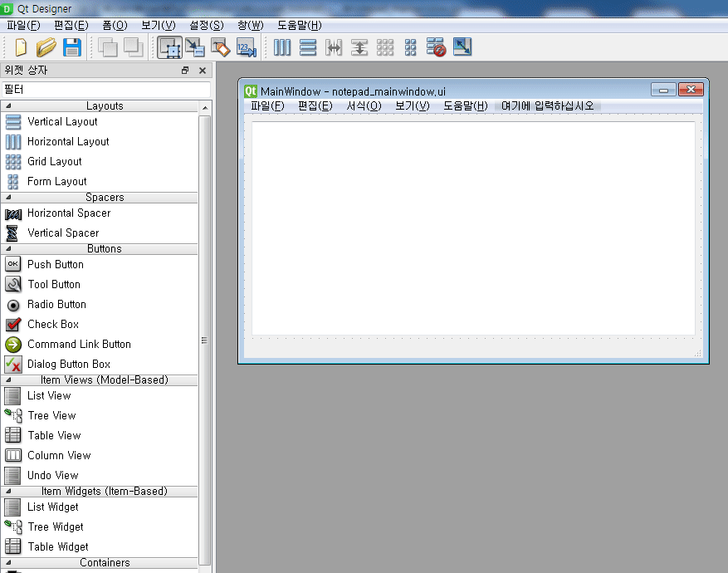Click the widget box scroll up arrow

click(205, 108)
